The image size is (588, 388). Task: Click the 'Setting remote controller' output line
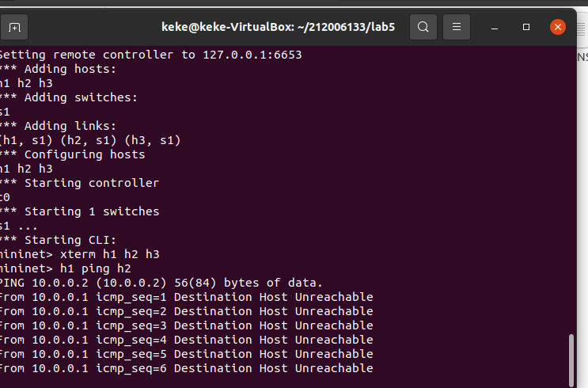[x=150, y=55]
